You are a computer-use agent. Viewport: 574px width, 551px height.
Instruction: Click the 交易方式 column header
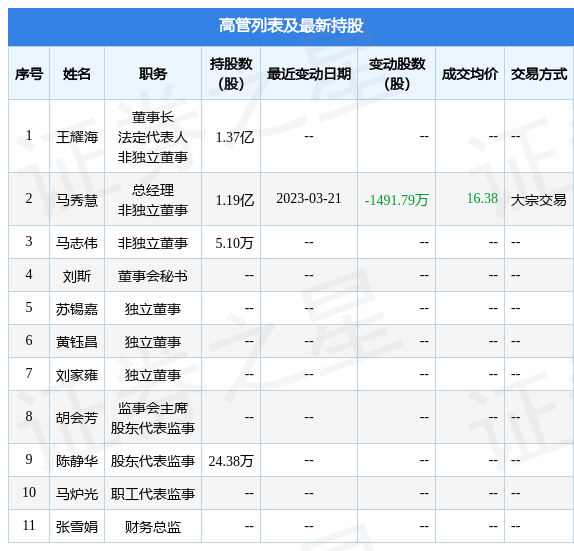pyautogui.click(x=539, y=74)
